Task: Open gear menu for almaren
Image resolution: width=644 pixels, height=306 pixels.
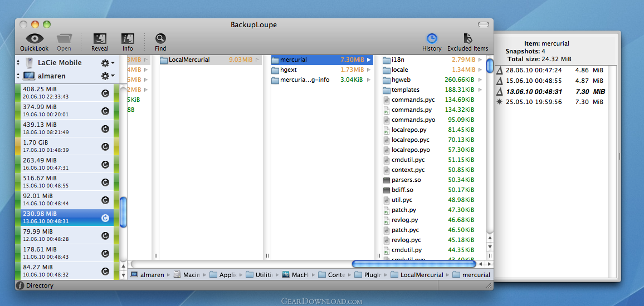Action: (x=108, y=76)
